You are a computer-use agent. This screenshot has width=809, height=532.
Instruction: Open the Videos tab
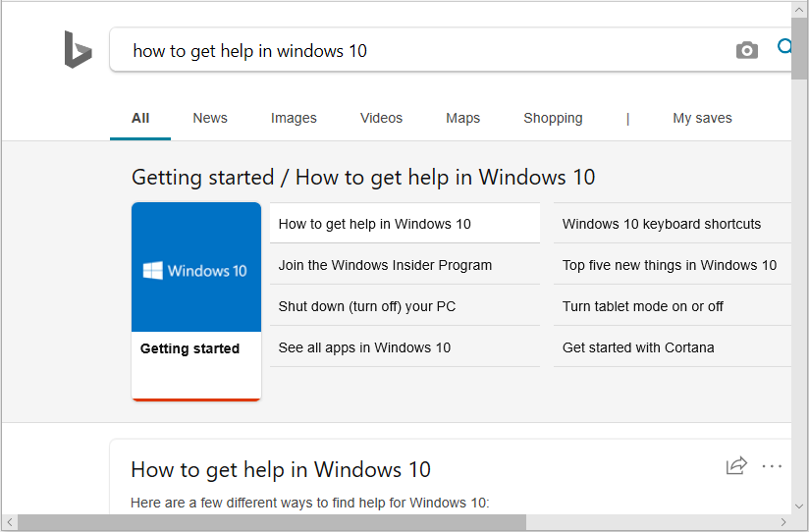(381, 118)
